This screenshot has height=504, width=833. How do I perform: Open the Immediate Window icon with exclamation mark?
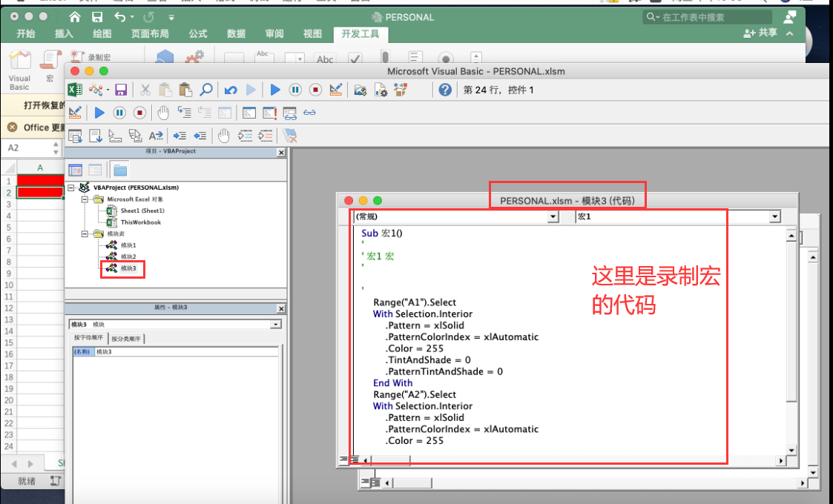(269, 113)
